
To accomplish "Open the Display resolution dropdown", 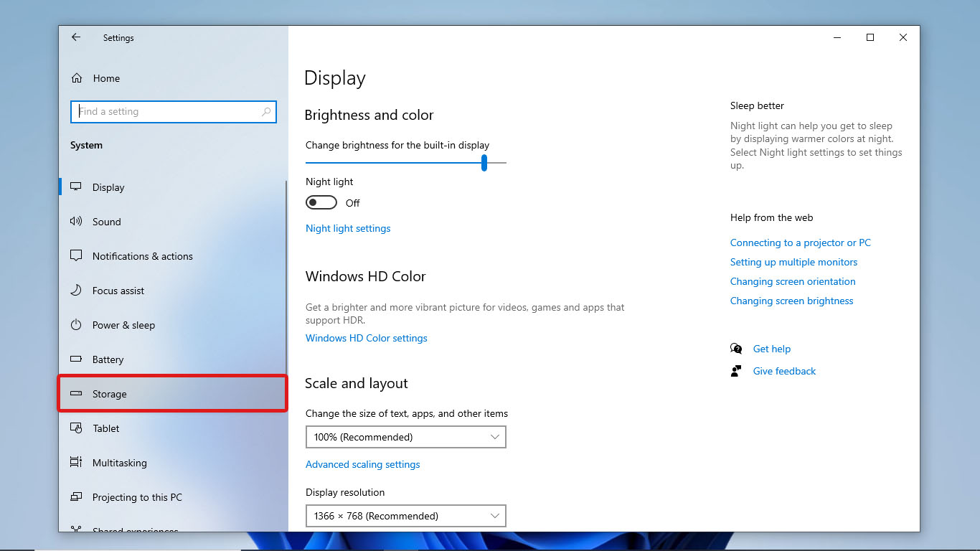I will click(406, 516).
